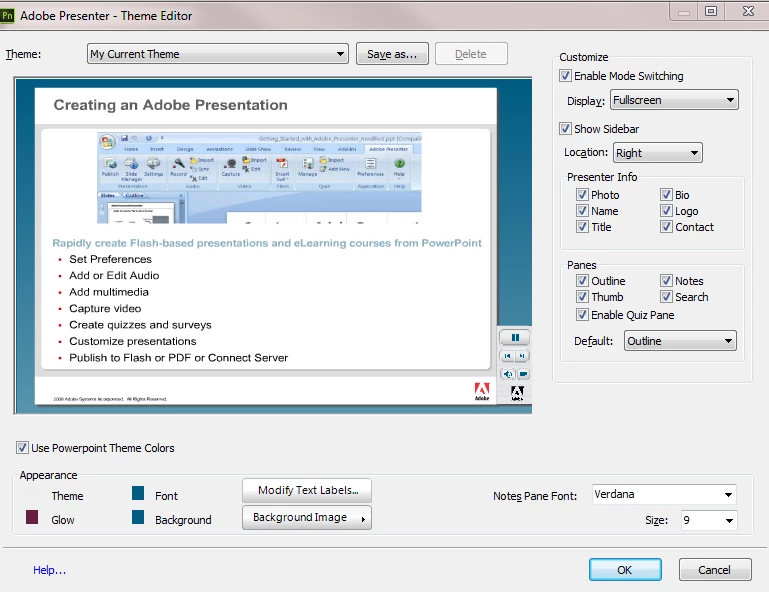Open the Help... link
Screen dimensions: 769x592
click(49, 570)
